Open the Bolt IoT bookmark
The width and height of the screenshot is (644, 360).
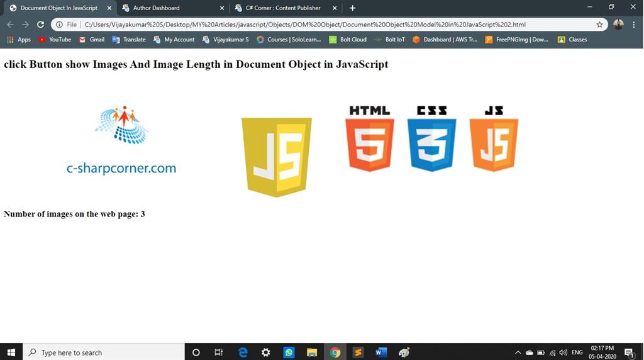pos(389,40)
